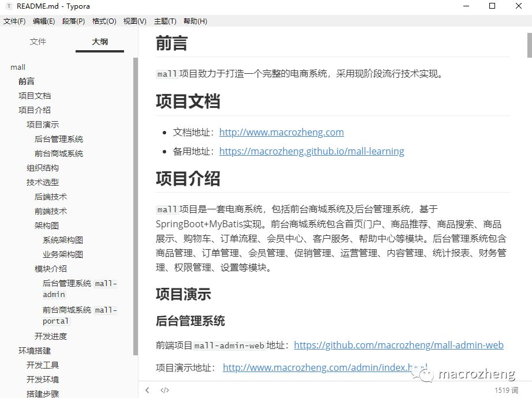Switch to the 文件 sidebar tab
532x398 pixels.
(38, 42)
